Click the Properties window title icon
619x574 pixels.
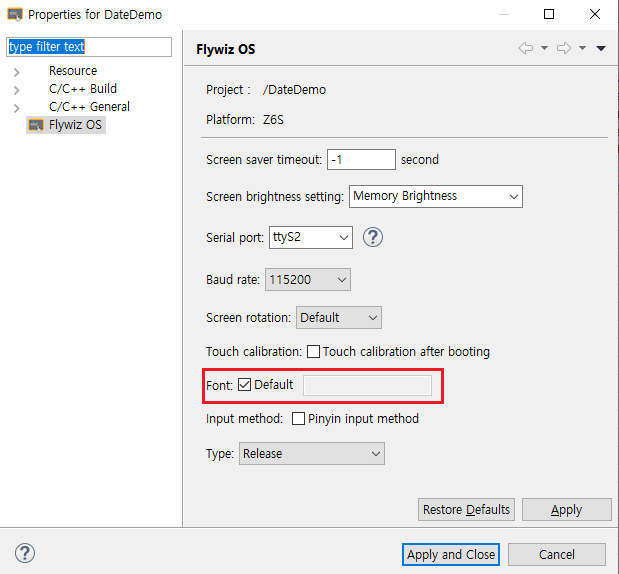tap(15, 14)
